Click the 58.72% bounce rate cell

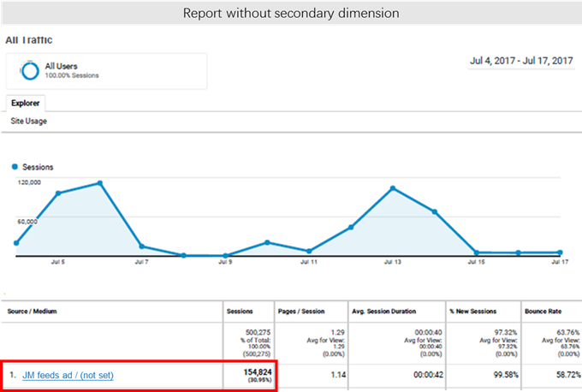click(x=568, y=375)
